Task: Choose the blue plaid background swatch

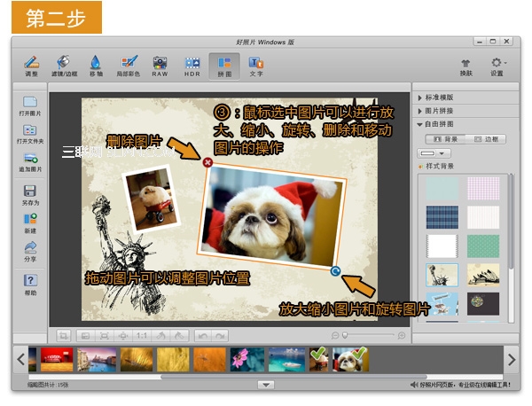Action: [442, 217]
